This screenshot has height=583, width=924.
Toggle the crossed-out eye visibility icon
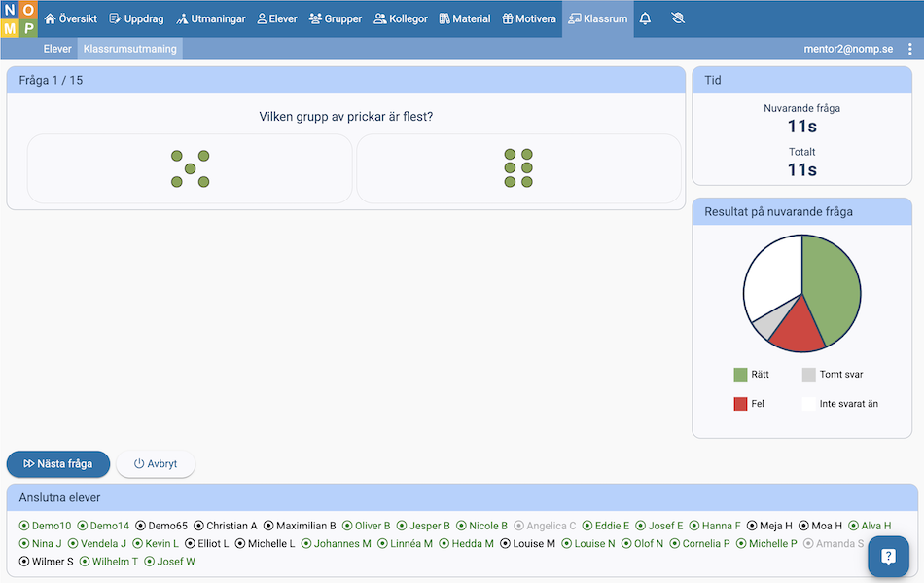pos(678,18)
